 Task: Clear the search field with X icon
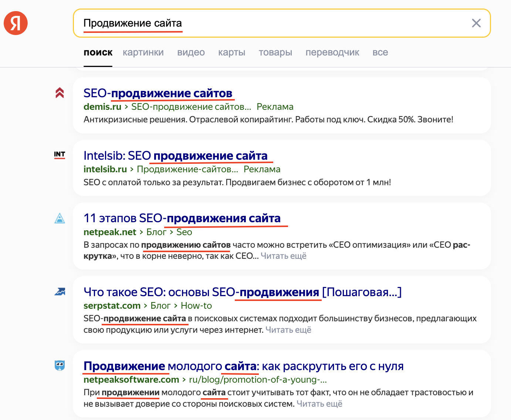476,23
